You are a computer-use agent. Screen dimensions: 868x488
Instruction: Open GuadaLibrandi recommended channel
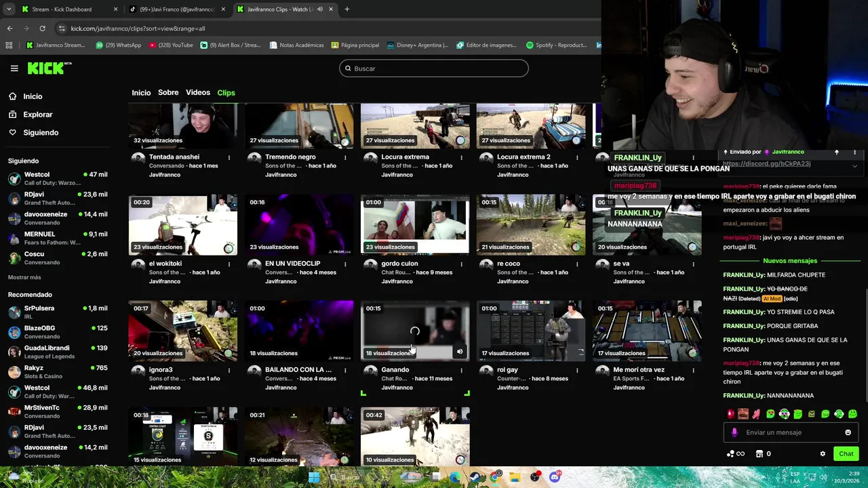click(x=58, y=352)
